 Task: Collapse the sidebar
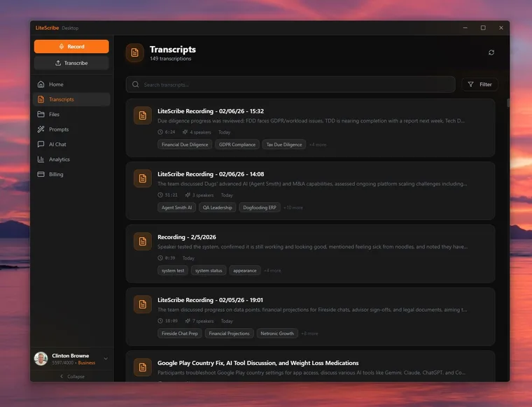click(x=72, y=376)
